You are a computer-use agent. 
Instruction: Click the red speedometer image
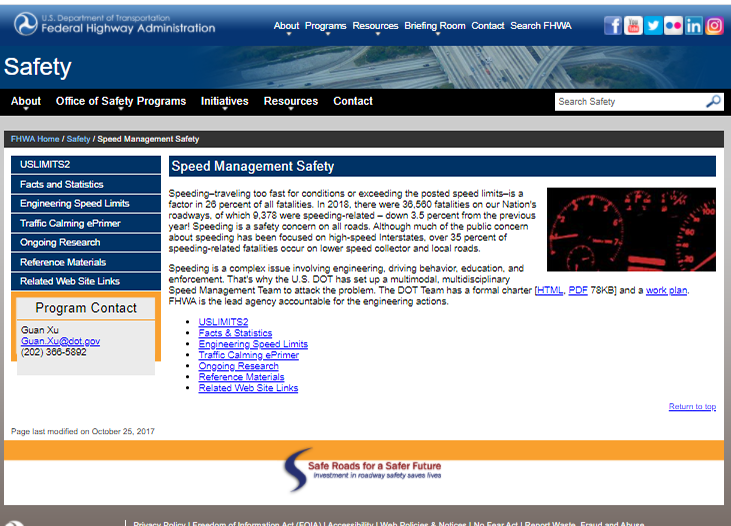[x=631, y=229]
